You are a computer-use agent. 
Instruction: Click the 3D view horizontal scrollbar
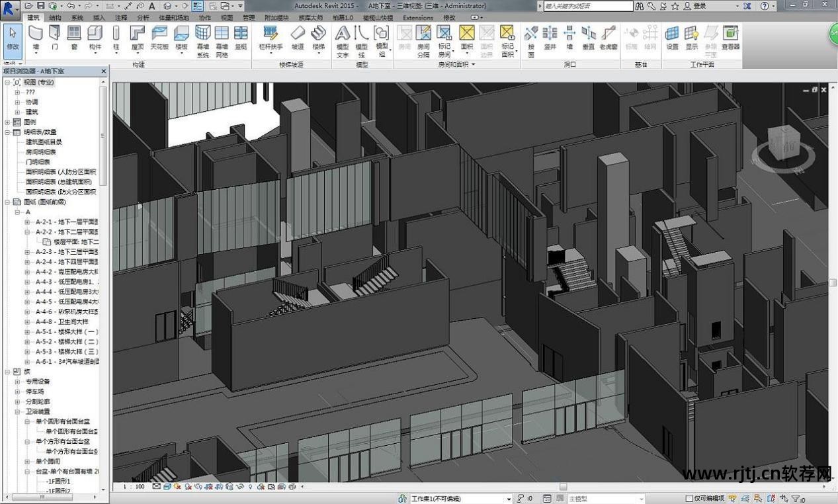(x=562, y=487)
